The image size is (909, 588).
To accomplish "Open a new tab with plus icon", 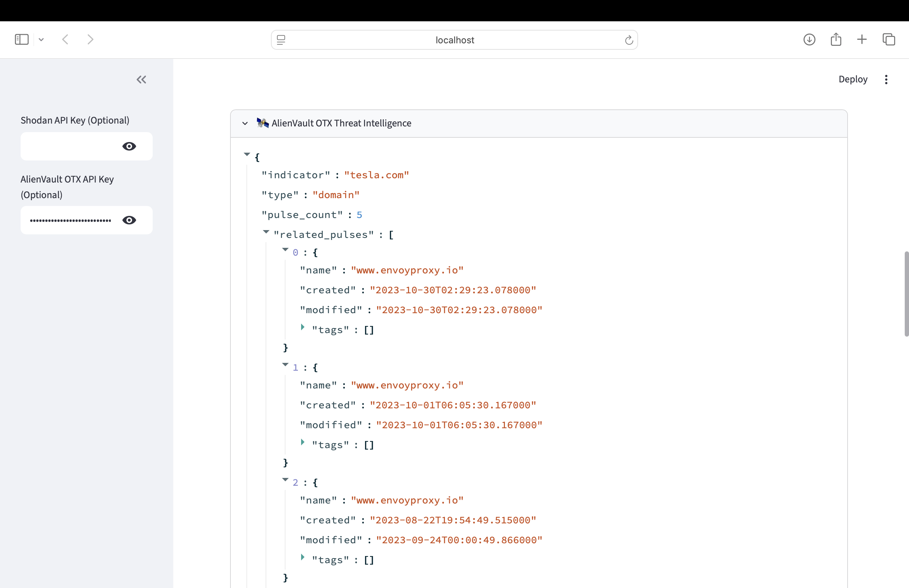I will (x=862, y=39).
